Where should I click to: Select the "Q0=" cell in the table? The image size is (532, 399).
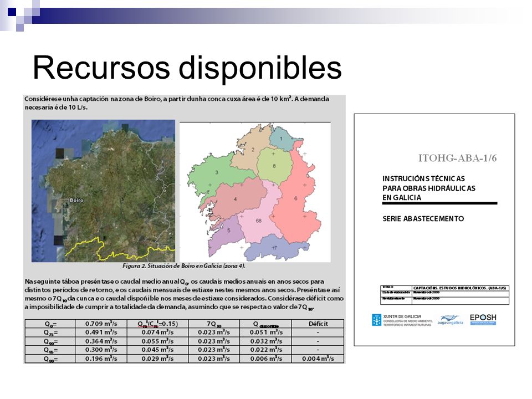pos(50,324)
